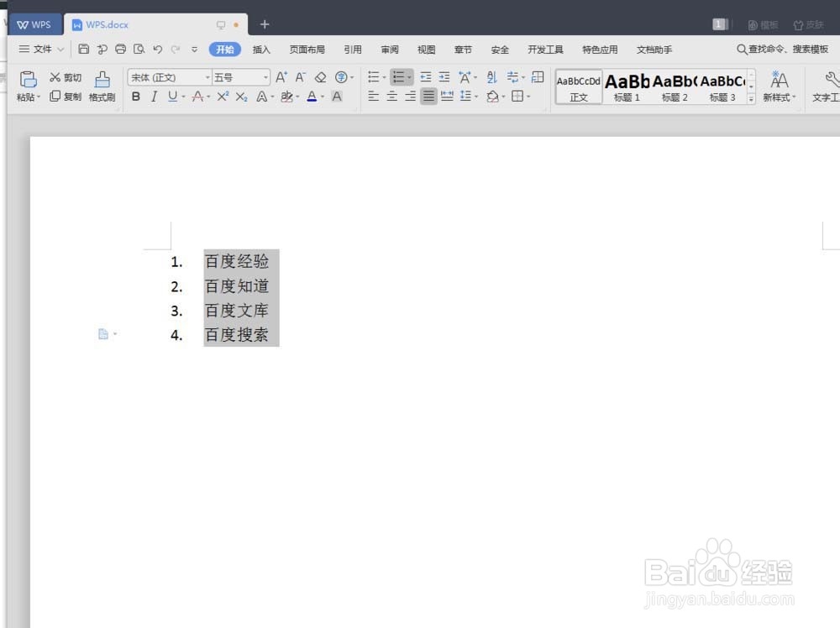The width and height of the screenshot is (840, 628).
Task: Open the 页面布局 ribbon tab
Action: [307, 50]
